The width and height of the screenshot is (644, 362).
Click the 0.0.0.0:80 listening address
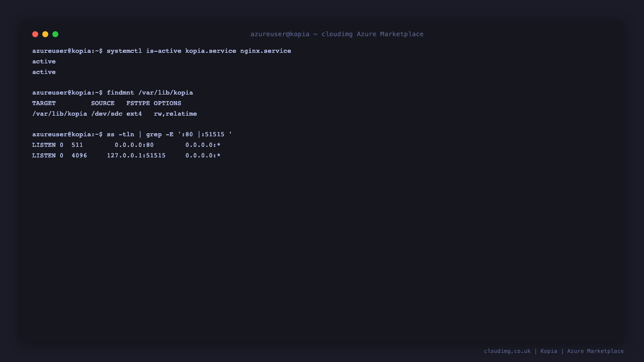pos(134,145)
